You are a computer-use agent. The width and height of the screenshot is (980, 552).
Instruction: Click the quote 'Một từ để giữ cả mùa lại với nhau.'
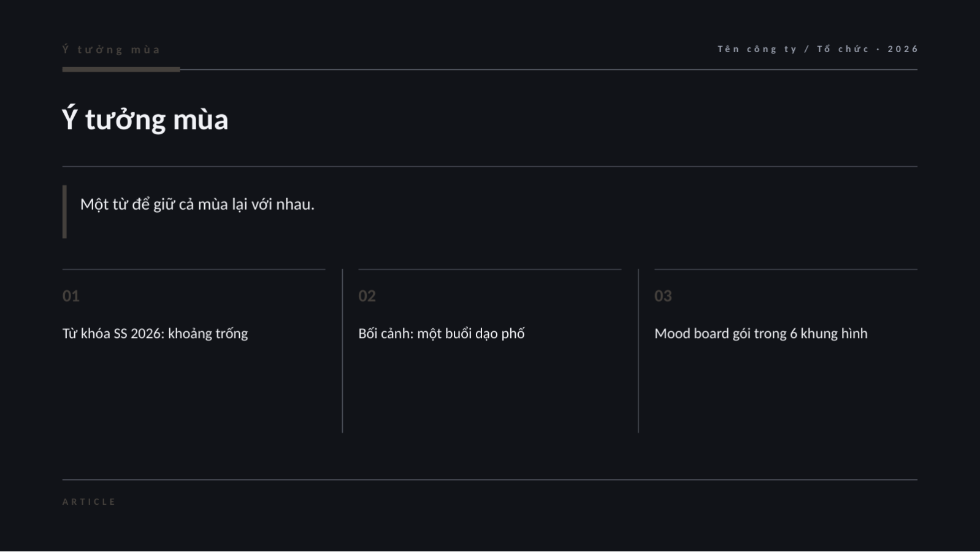pyautogui.click(x=197, y=204)
